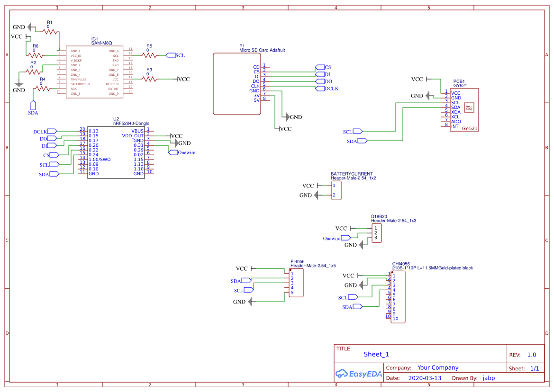Image resolution: width=554 pixels, height=392 pixels.
Task: Click the 'jabp' Drawn By value
Action: 488,378
